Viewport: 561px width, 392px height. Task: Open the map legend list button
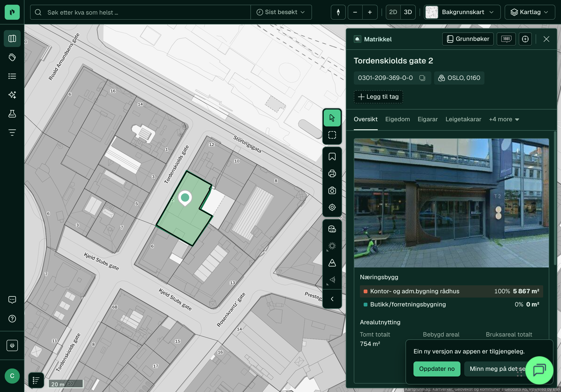click(x=36, y=380)
